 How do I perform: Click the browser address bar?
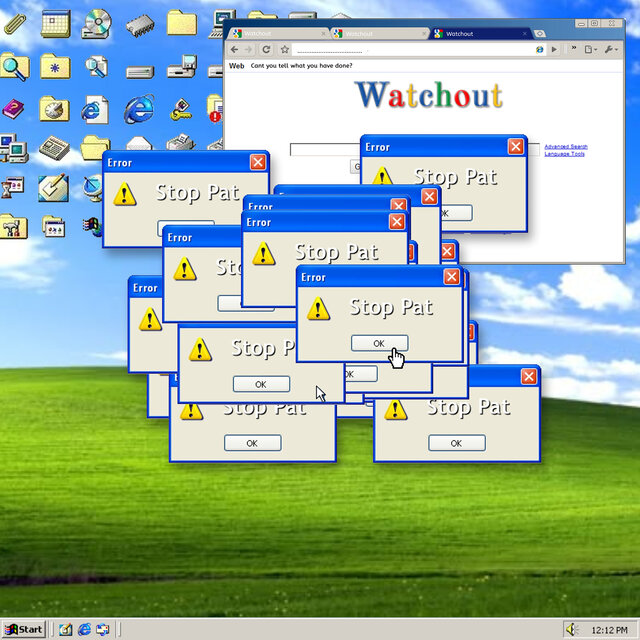(412, 50)
